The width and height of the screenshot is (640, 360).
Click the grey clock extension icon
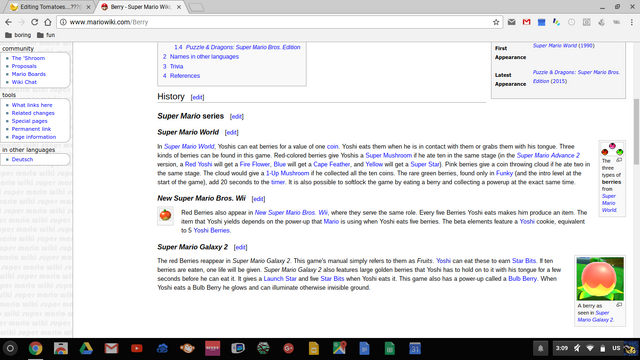(x=571, y=22)
